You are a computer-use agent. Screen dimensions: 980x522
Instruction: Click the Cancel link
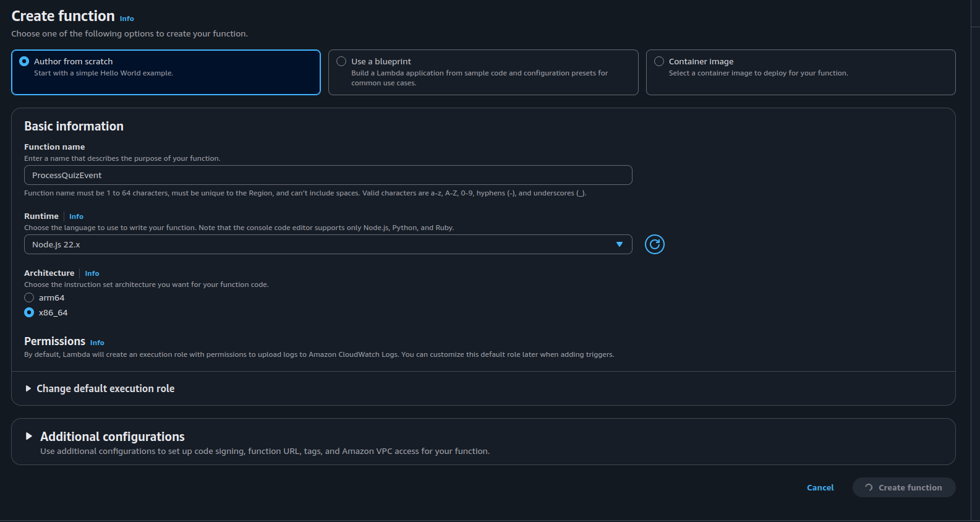[x=820, y=487]
